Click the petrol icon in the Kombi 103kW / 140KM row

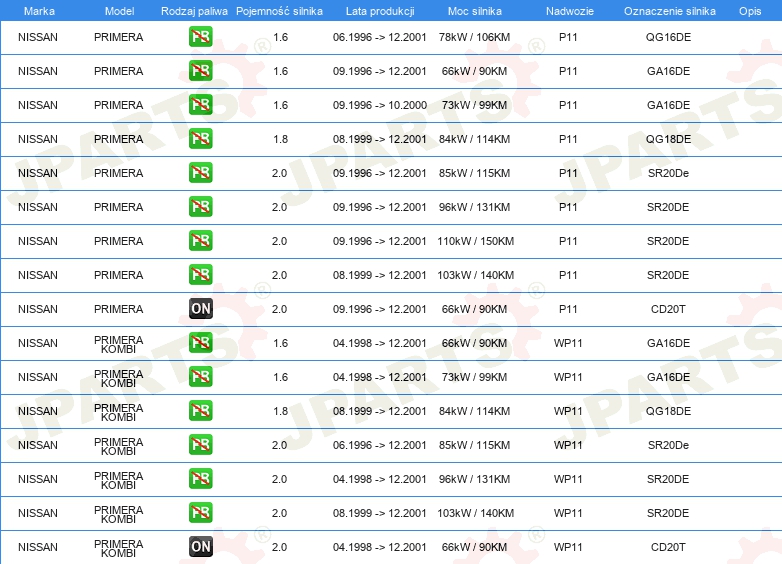click(x=200, y=512)
